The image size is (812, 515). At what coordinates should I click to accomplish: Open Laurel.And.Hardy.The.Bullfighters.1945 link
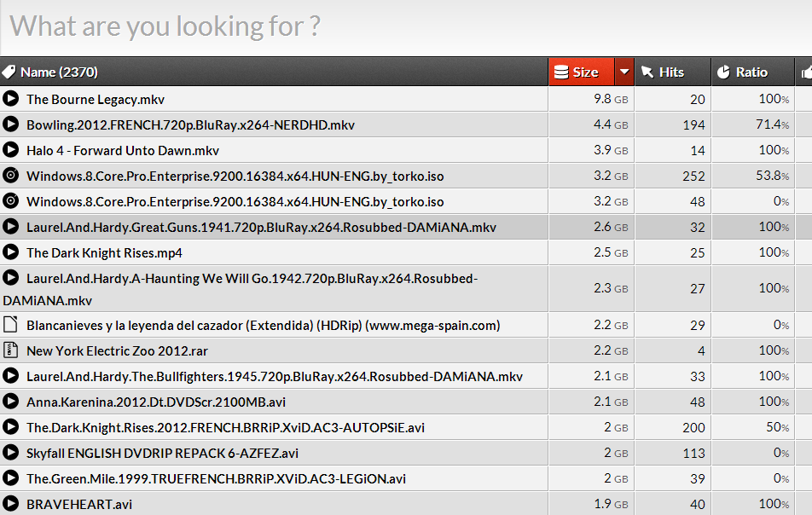(275, 377)
